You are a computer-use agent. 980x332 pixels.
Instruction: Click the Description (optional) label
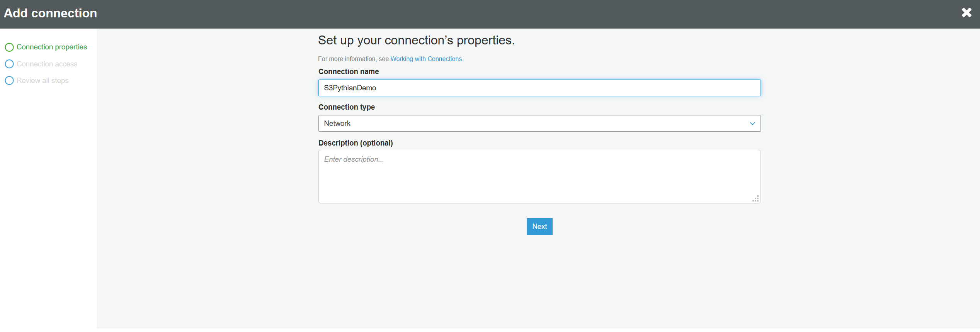(355, 143)
